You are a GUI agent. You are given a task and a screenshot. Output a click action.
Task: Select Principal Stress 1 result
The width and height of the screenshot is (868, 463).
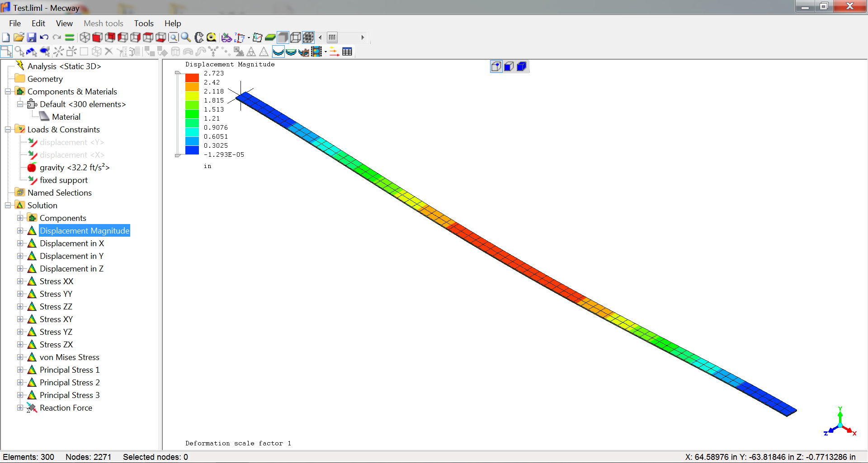click(70, 370)
